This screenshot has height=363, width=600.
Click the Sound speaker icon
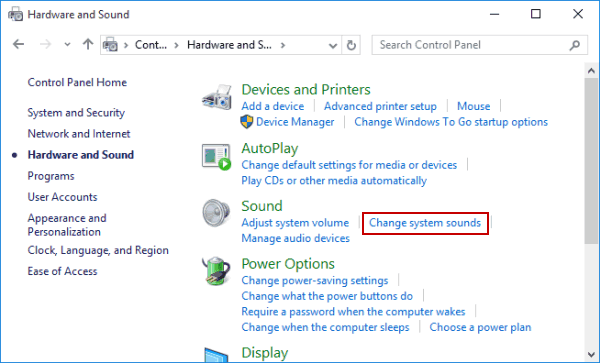coord(217,213)
